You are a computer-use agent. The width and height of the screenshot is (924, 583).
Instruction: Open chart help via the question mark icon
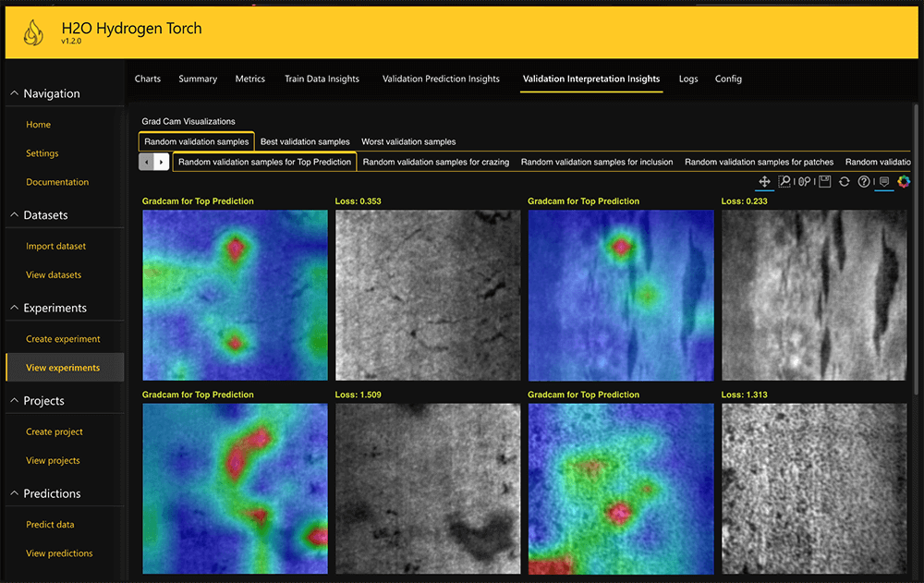pos(862,181)
